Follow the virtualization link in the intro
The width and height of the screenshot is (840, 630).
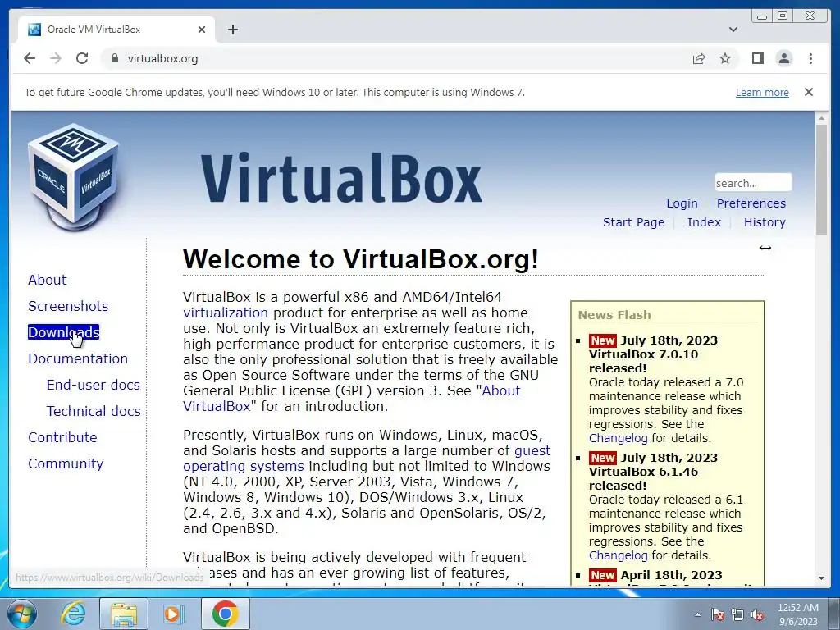point(226,313)
